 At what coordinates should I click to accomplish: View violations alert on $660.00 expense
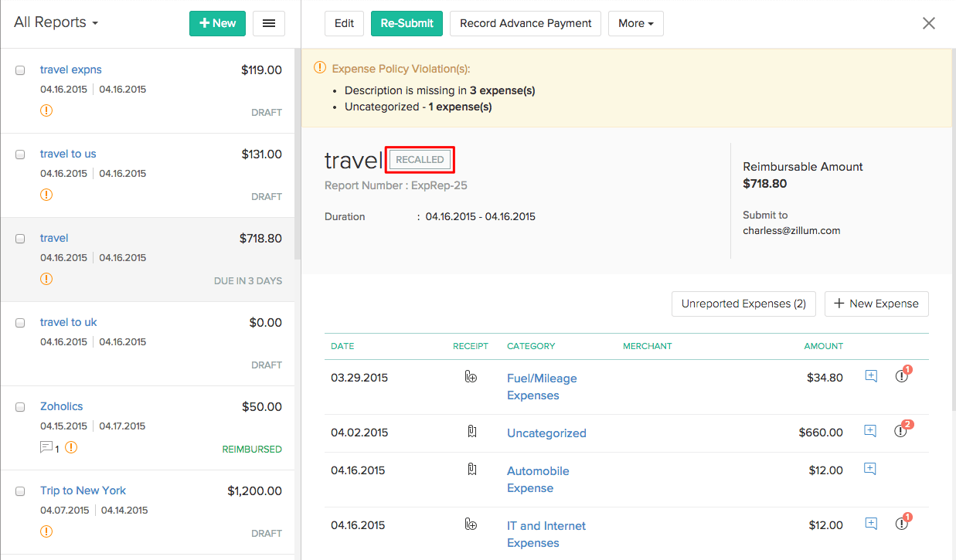pos(901,431)
